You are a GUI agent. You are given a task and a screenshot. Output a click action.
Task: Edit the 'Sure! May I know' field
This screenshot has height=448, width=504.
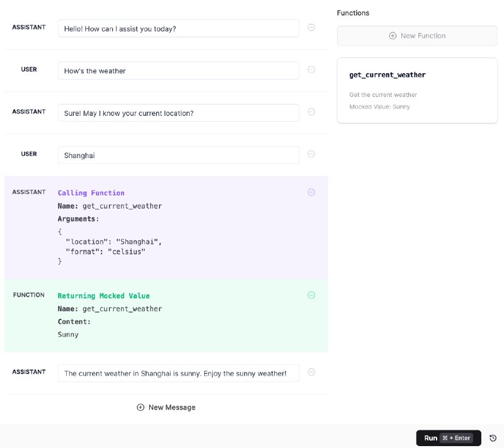pos(178,113)
